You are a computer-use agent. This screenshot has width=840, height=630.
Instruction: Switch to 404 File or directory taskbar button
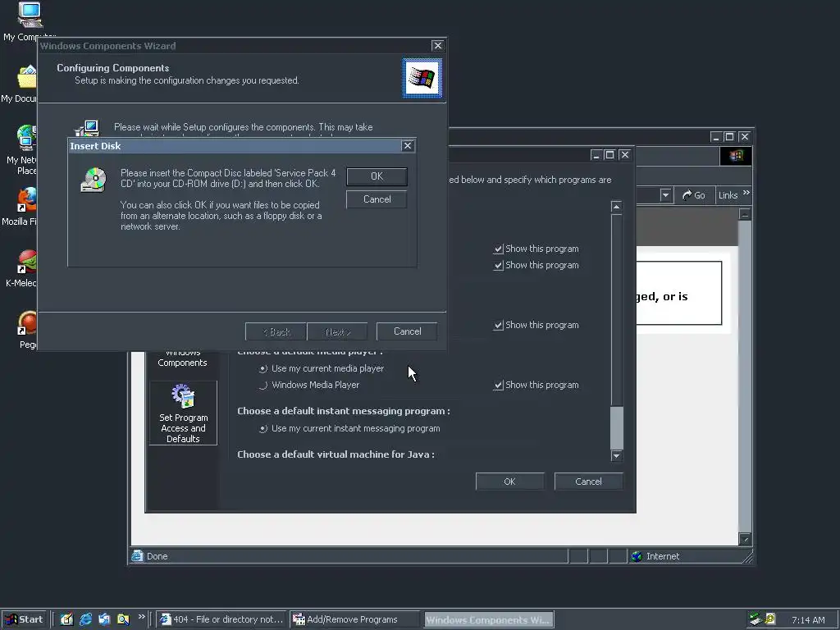(221, 620)
